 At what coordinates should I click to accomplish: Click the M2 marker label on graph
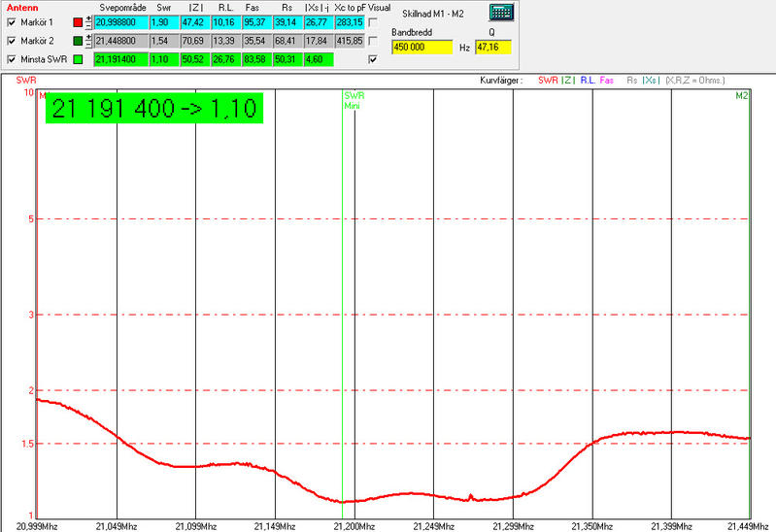[741, 96]
